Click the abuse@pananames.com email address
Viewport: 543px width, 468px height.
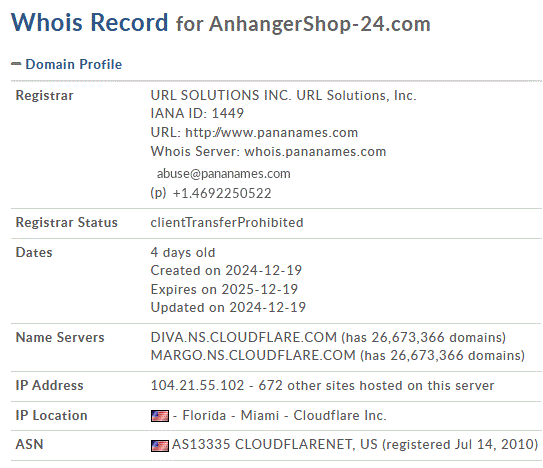(224, 174)
